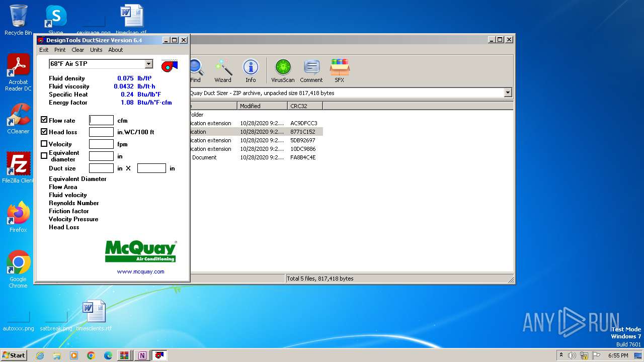Select the row with CRC32 10DC9886
Image resolution: width=644 pixels, height=362 pixels.
[257, 149]
